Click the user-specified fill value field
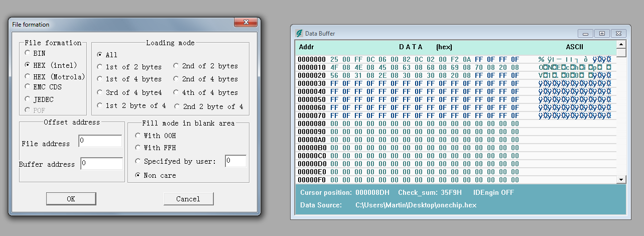644x236 pixels. (235, 161)
